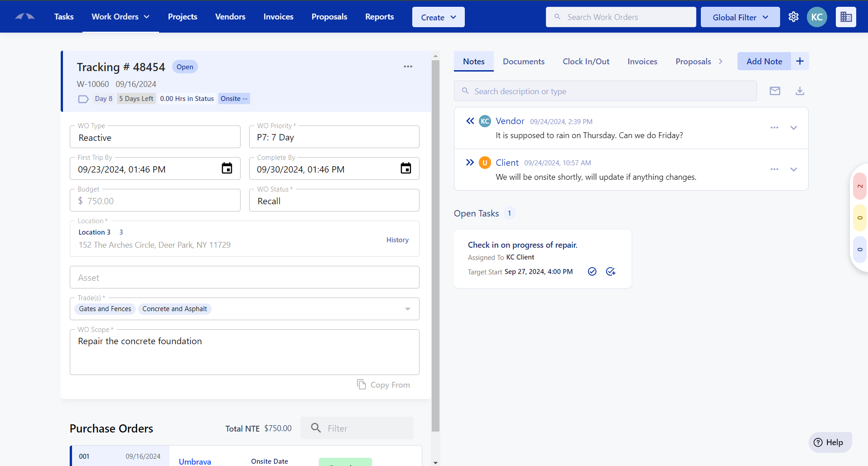Go to the Projects menu
Image resolution: width=868 pixels, height=466 pixels.
coord(183,17)
